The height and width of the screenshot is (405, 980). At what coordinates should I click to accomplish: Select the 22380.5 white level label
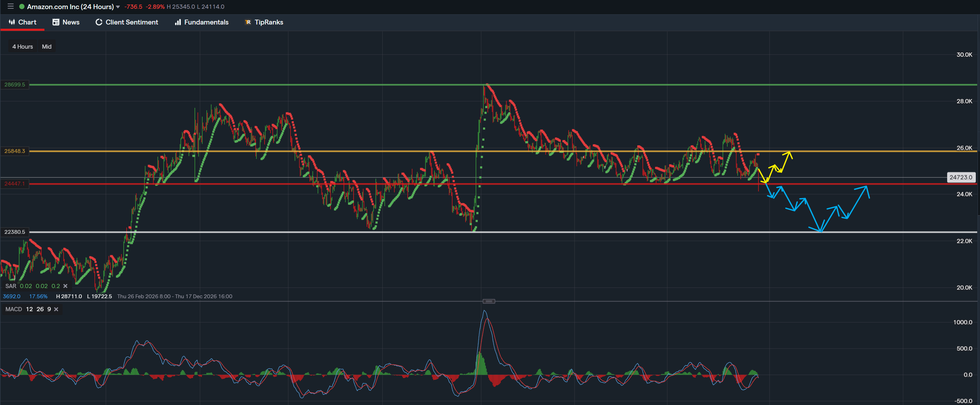point(15,232)
